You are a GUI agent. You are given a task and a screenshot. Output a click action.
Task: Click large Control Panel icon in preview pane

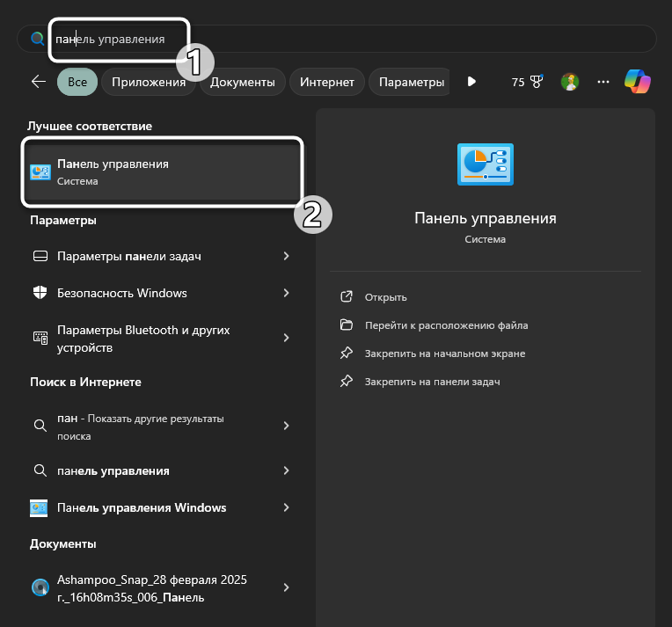click(x=486, y=164)
